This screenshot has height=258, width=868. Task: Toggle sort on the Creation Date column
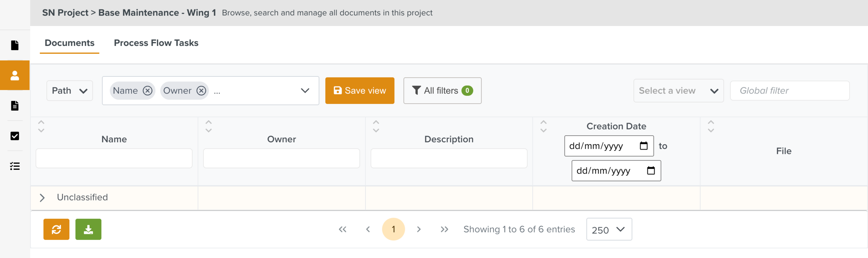(x=544, y=126)
